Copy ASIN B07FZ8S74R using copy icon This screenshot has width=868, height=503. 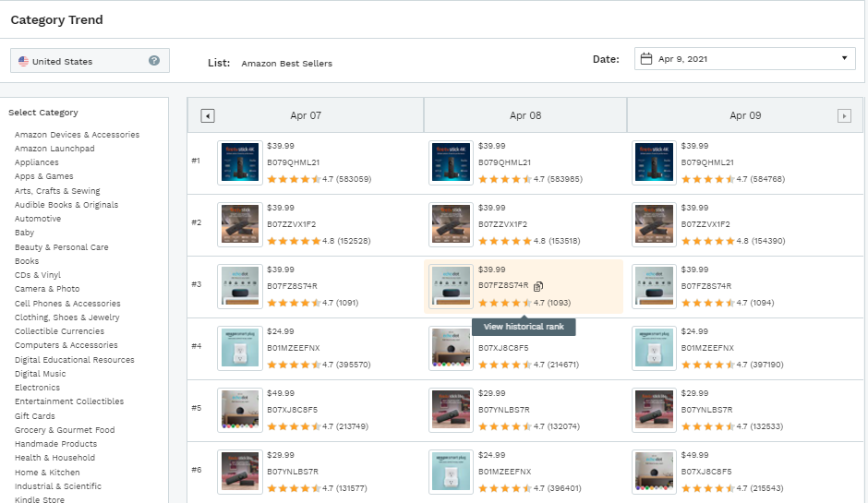click(538, 286)
